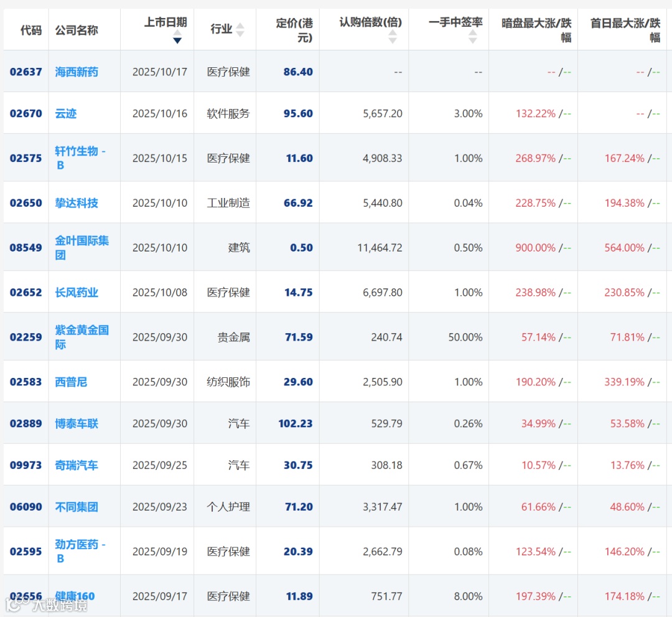Click stock code 02889
Screen dimensions: 672x617
click(x=26, y=423)
